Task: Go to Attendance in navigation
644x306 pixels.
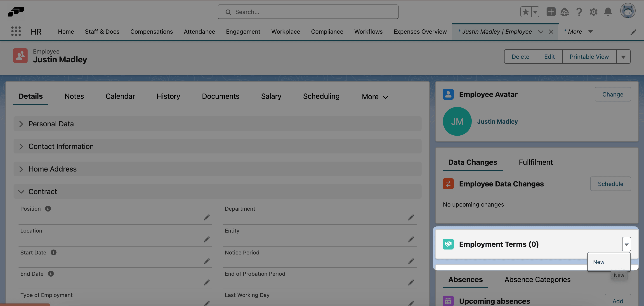Action: click(x=199, y=31)
